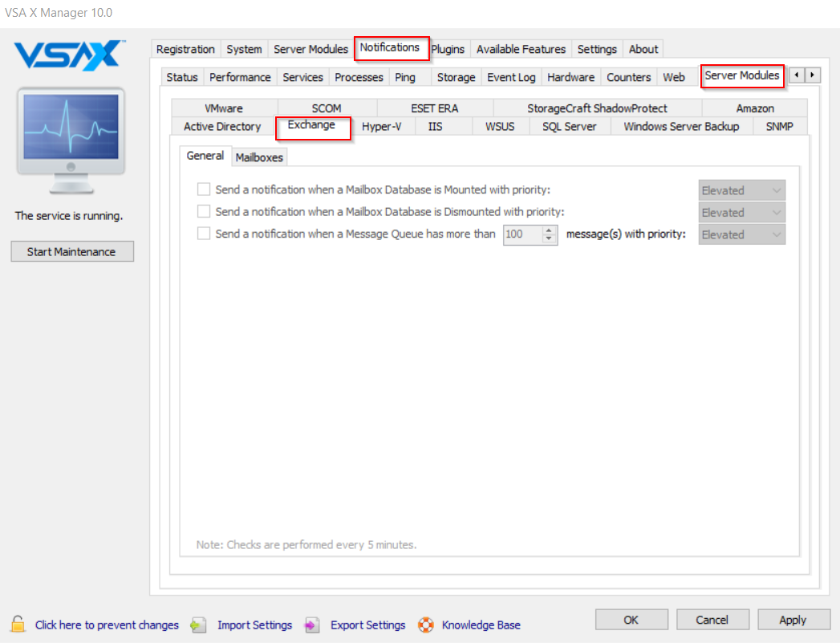Image resolution: width=840 pixels, height=643 pixels.
Task: Open the VMware module tab
Action: (x=224, y=108)
